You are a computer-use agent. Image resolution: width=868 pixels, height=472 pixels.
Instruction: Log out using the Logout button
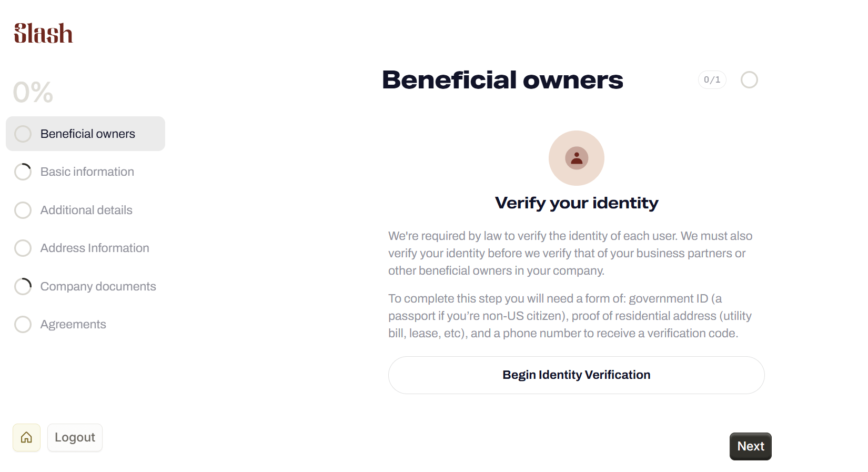[75, 437]
